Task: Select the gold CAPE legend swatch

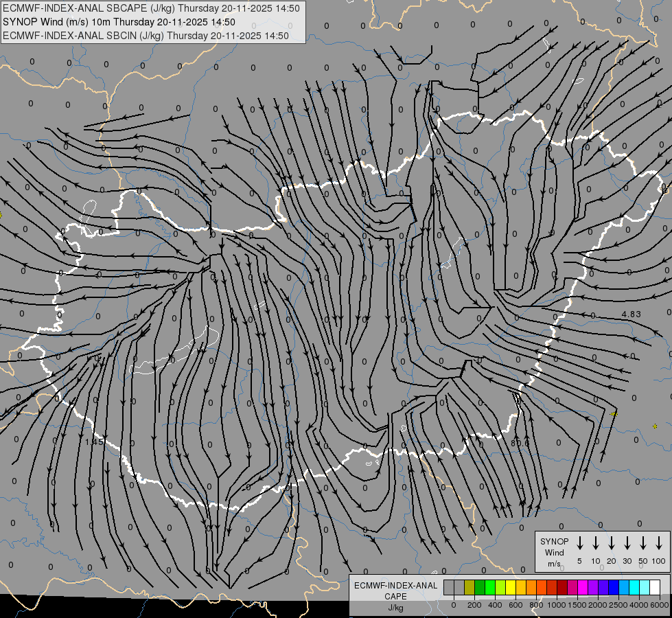Action: pyautogui.click(x=521, y=587)
